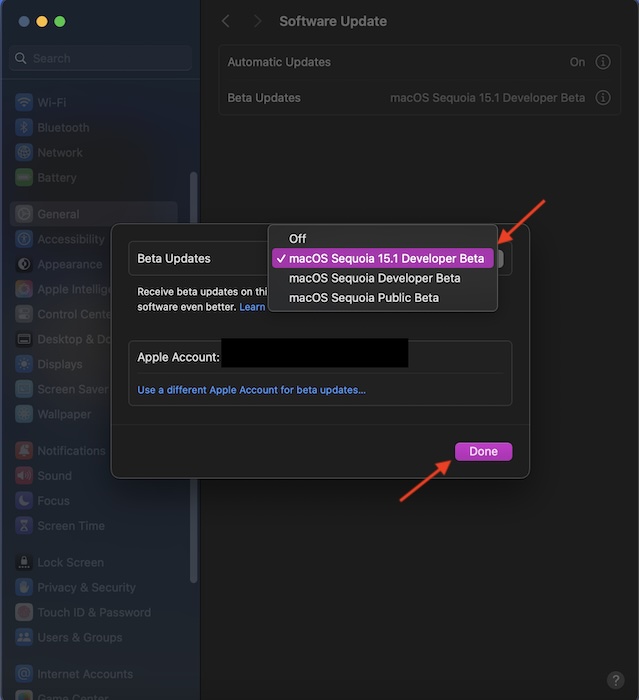Select macOS Sequoia Public Beta option
Image resolution: width=639 pixels, height=700 pixels.
pyautogui.click(x=383, y=298)
